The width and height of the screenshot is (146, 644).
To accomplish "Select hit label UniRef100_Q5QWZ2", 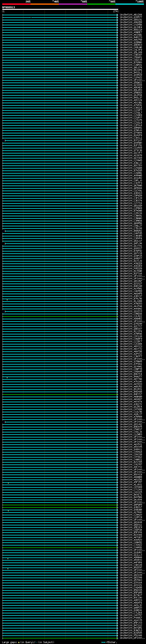I will [x=131, y=82].
